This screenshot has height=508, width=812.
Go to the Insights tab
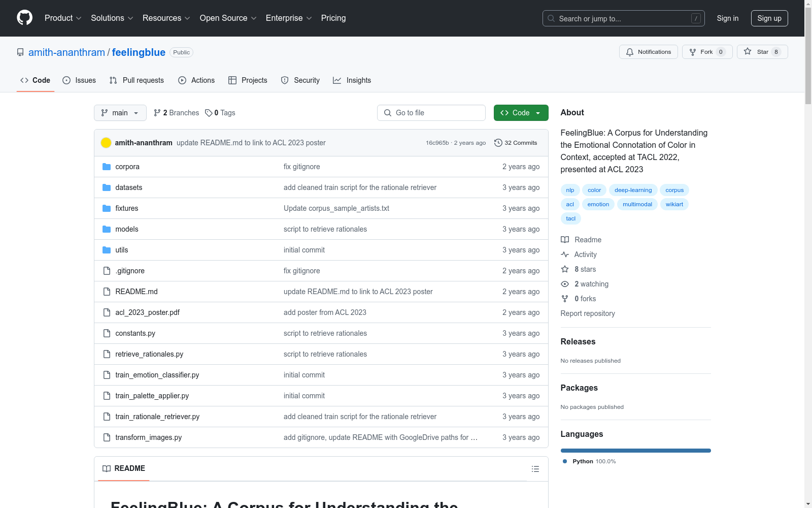(352, 80)
